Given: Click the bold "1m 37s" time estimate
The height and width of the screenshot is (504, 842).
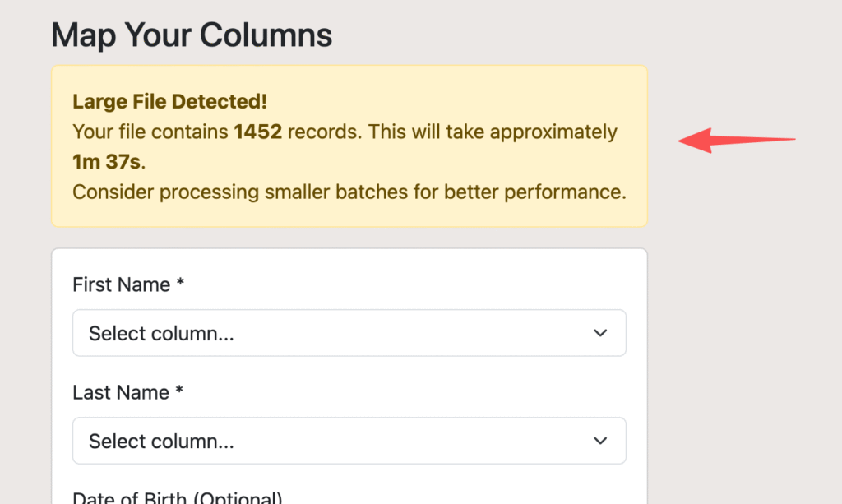Looking at the screenshot, I should click(x=106, y=162).
